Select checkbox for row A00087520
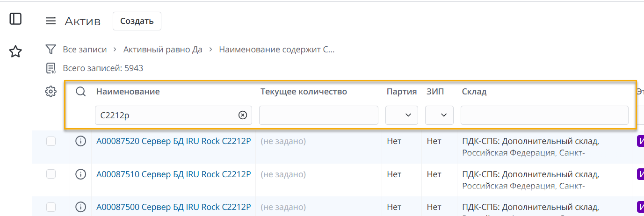 pyautogui.click(x=51, y=141)
